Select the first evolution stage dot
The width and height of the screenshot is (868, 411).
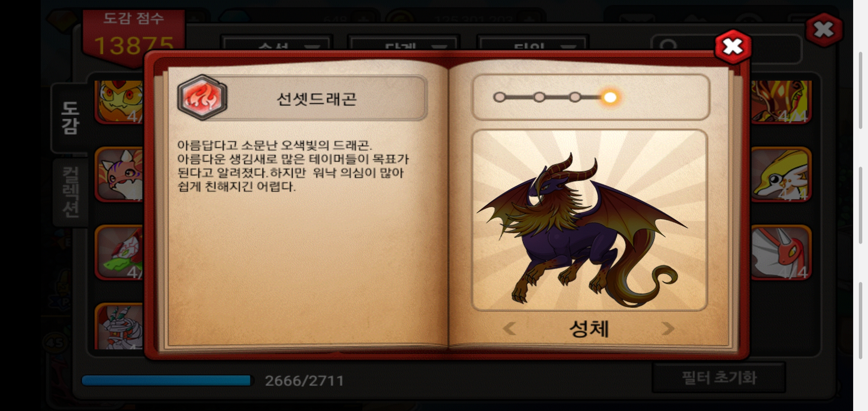pyautogui.click(x=499, y=97)
